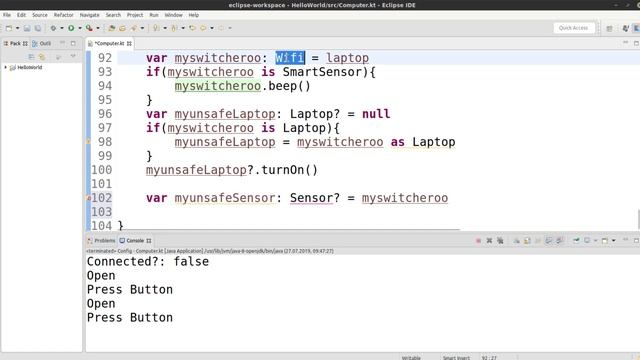
Task: Toggle Show Console on Standard Out change
Action: (x=549, y=241)
